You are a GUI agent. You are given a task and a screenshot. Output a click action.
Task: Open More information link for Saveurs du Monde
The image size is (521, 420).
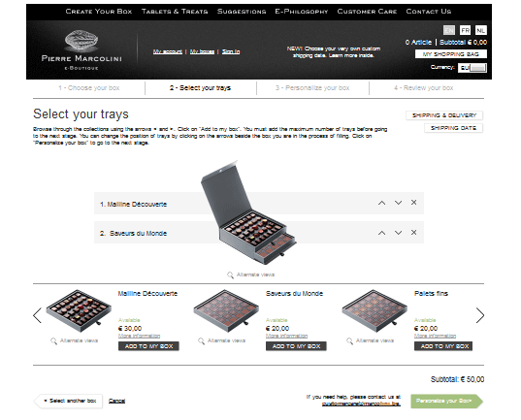pos(287,336)
